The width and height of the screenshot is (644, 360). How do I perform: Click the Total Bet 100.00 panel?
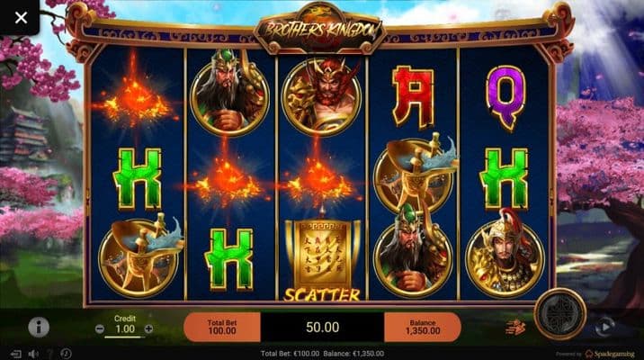click(x=222, y=327)
